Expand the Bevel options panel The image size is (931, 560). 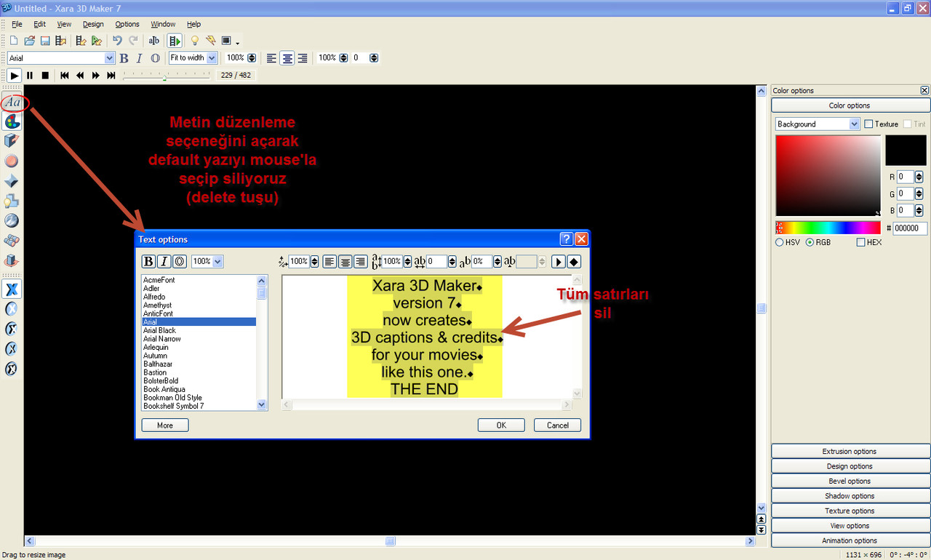(x=849, y=481)
